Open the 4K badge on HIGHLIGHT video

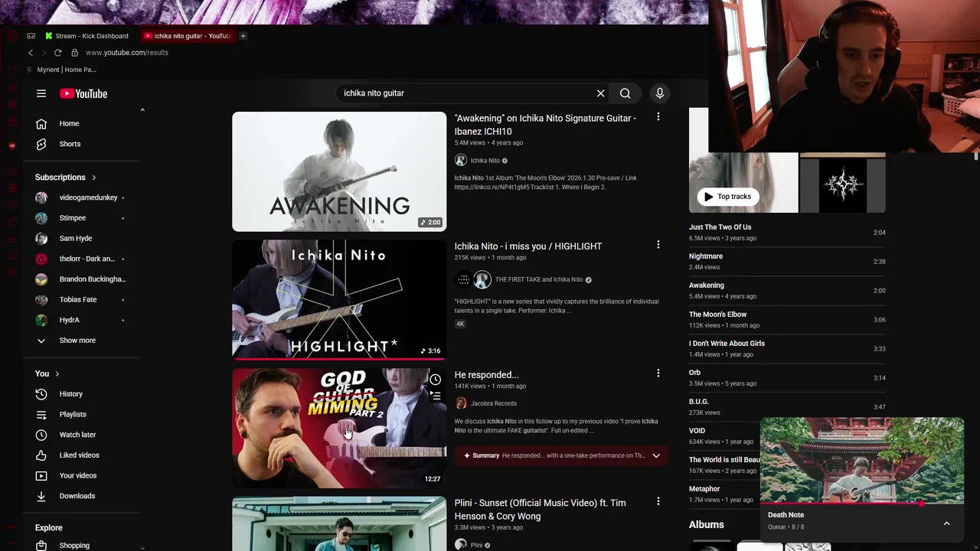[x=460, y=324]
